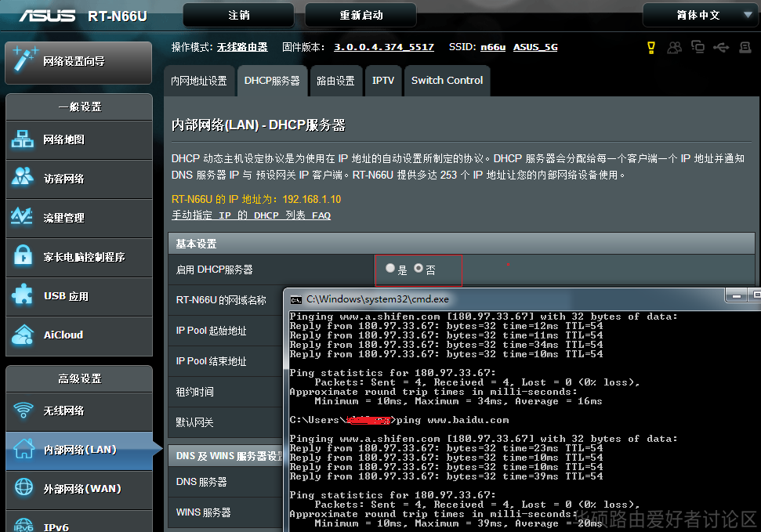This screenshot has width=761, height=532.
Task: Click the 基本设置 section header
Action: 462,244
